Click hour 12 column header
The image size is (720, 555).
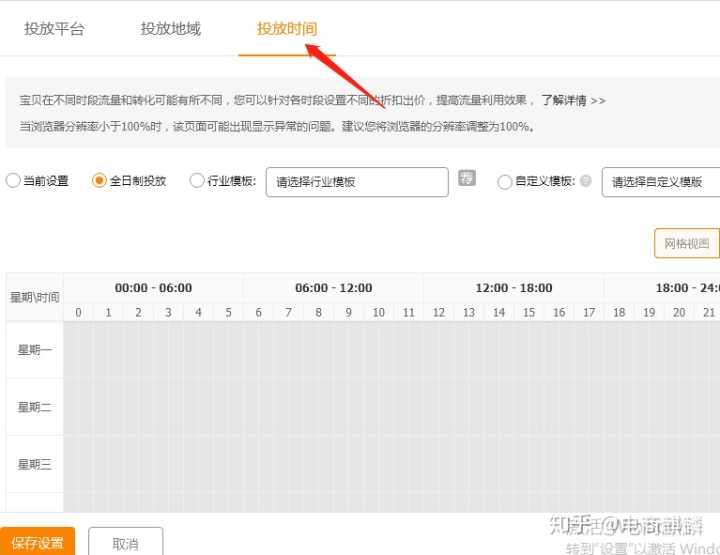[x=439, y=313]
